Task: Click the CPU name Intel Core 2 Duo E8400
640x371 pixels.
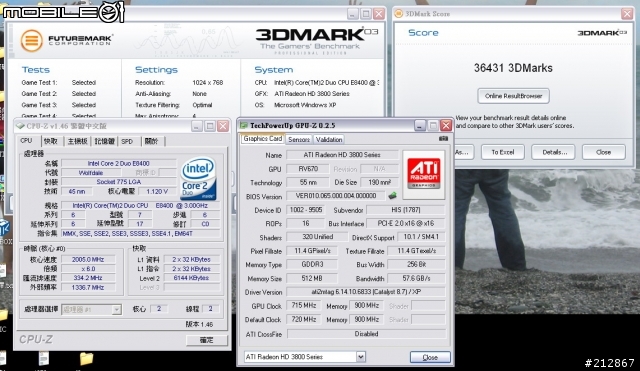Action: (x=119, y=163)
